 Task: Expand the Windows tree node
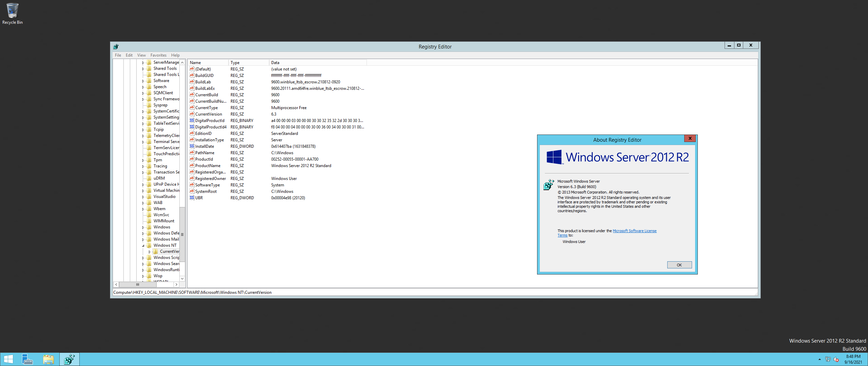pyautogui.click(x=143, y=227)
